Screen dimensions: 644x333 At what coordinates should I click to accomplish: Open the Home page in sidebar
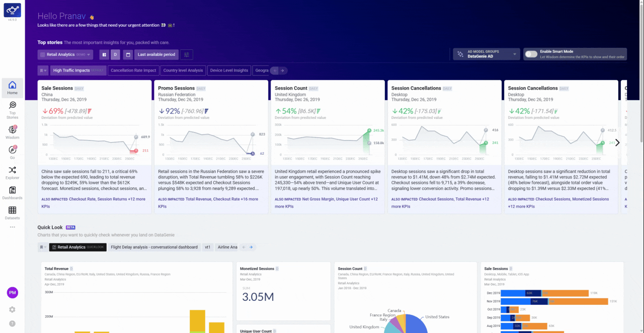(x=12, y=88)
